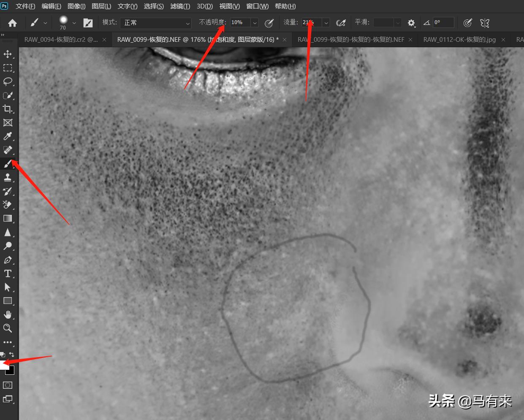Click the black background color swatch
Image resolution: width=524 pixels, height=420 pixels.
click(x=11, y=371)
